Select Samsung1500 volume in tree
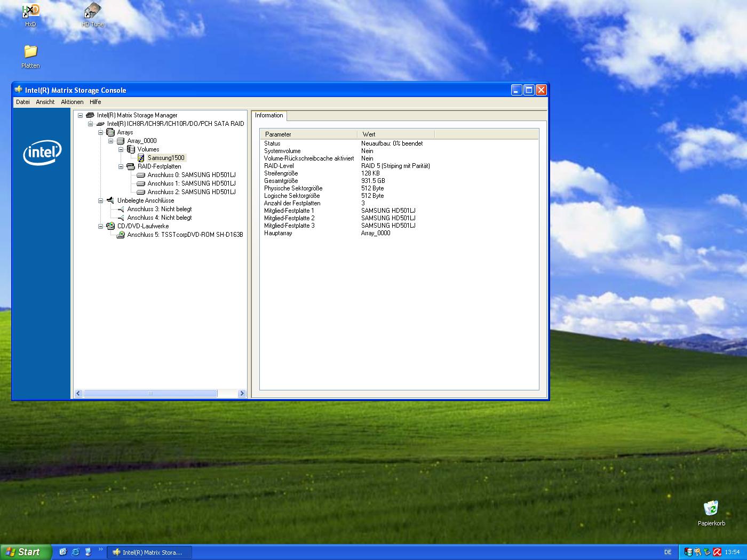The image size is (747, 560). (x=166, y=158)
